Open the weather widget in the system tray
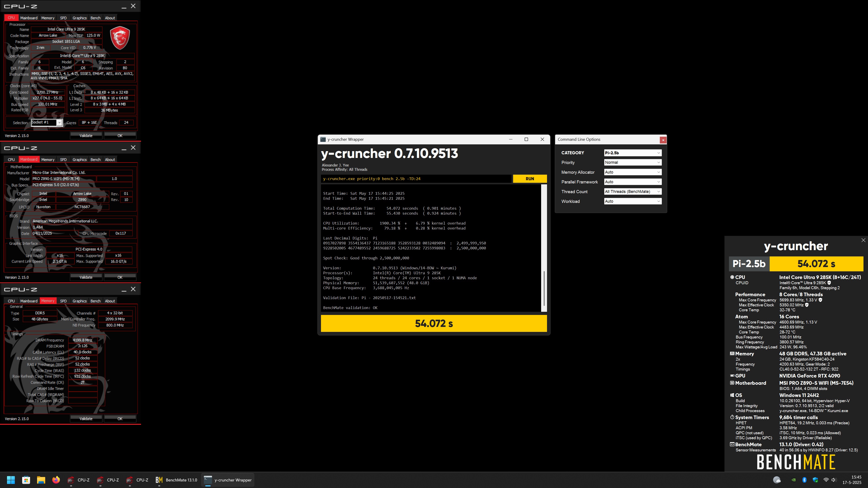Viewport: 868px width, 488px height. point(777,480)
